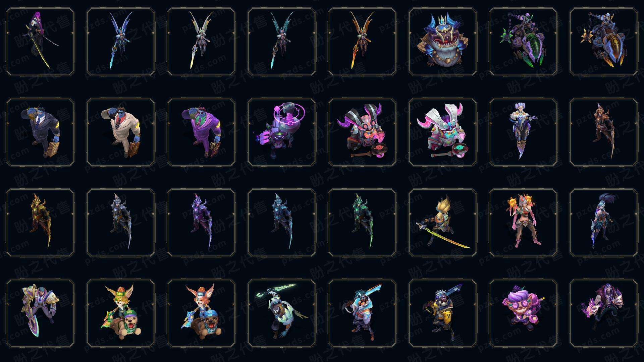The image size is (644, 362).
Task: Pick the white-gold shield knight skin
Action: point(40,313)
